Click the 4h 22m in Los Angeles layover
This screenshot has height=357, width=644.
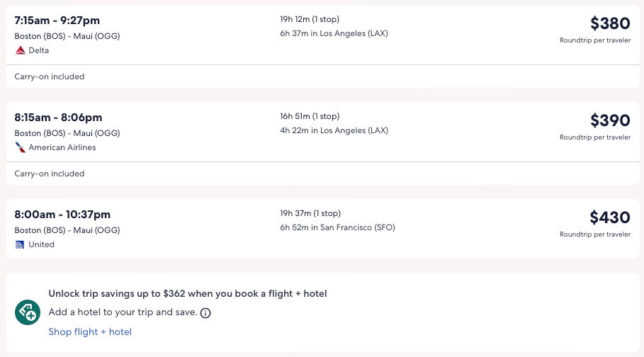pos(334,130)
